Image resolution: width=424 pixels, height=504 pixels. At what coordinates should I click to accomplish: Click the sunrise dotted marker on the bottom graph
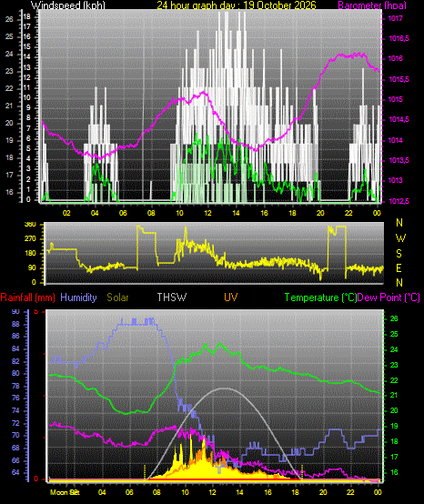tap(145, 472)
